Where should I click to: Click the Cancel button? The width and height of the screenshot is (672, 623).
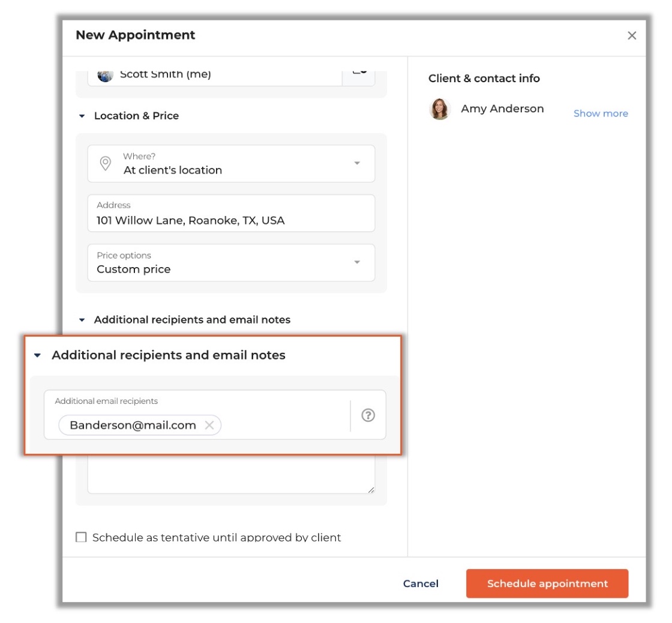(421, 583)
